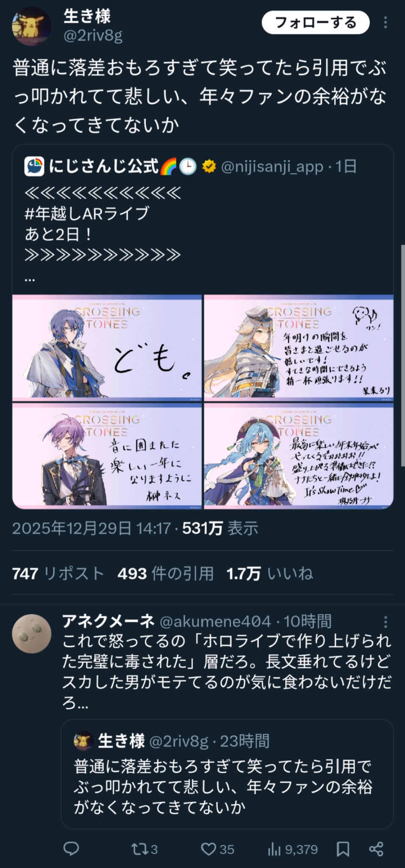Follow the account with フォローする button
Viewport: 405px width, 868px height.
pyautogui.click(x=316, y=22)
